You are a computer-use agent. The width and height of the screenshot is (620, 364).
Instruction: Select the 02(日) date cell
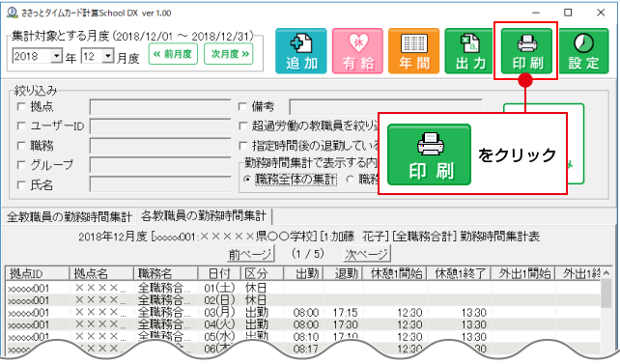pos(219,300)
